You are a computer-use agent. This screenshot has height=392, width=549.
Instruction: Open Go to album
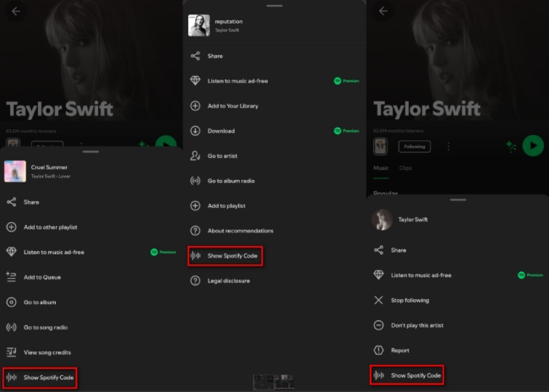pyautogui.click(x=91, y=302)
